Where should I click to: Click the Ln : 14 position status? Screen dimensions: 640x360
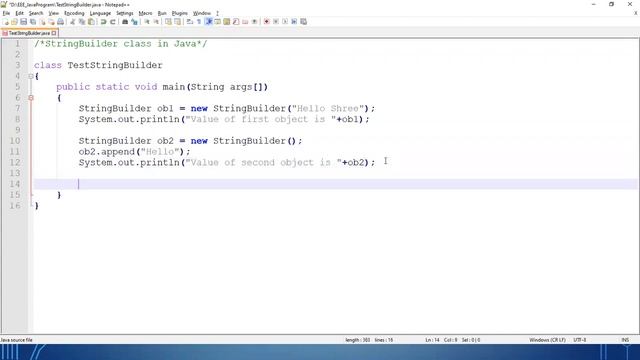pos(432,340)
